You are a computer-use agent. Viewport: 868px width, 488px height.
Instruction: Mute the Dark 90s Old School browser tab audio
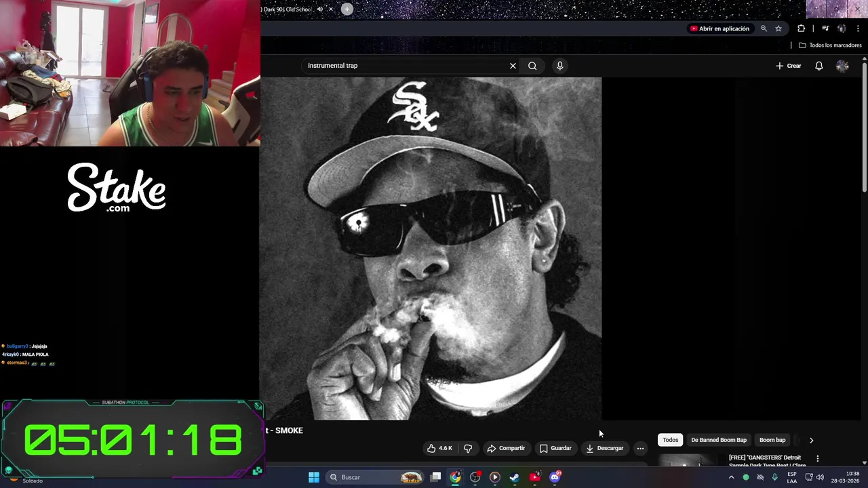point(320,9)
